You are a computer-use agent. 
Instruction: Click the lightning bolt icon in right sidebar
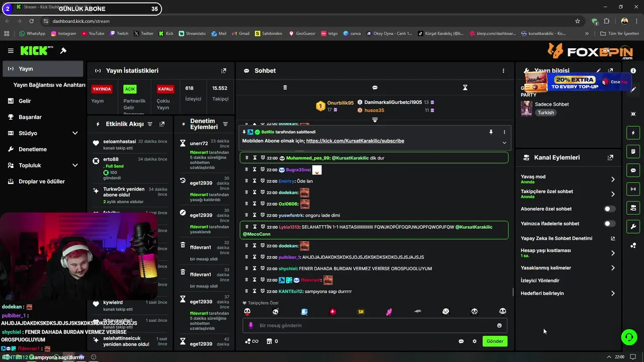tap(633, 133)
